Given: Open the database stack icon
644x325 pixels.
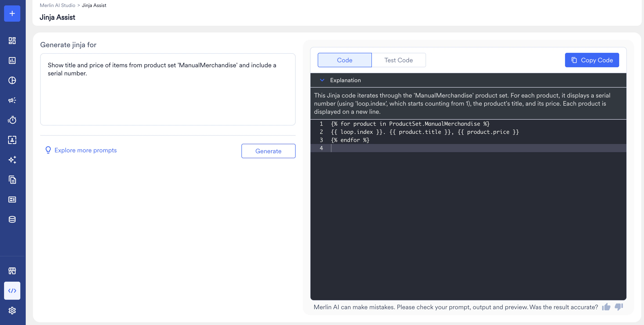Looking at the screenshot, I should [x=12, y=219].
